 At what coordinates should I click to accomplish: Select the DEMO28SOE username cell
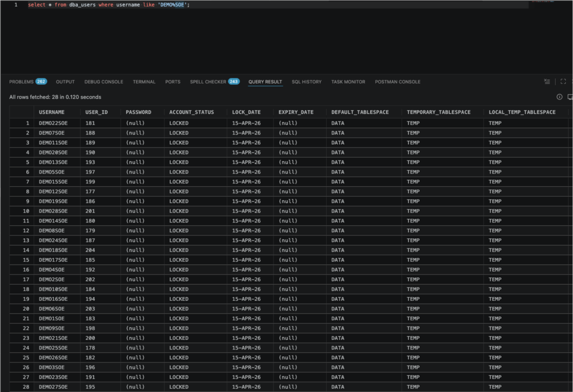pyautogui.click(x=57, y=211)
